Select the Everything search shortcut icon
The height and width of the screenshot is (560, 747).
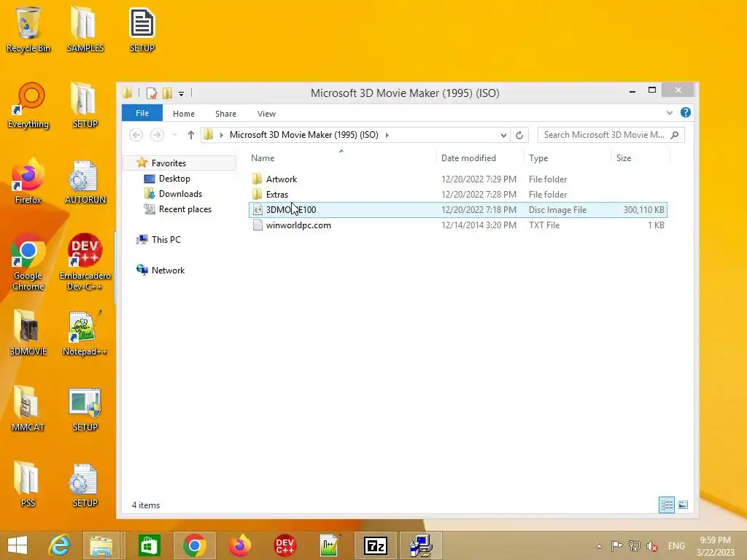point(28,106)
